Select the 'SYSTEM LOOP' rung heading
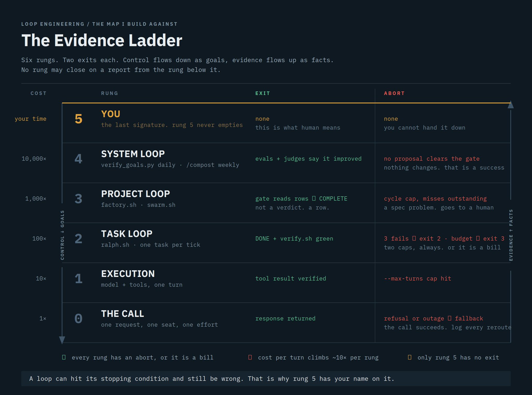Image resolution: width=532 pixels, height=395 pixels. point(133,154)
